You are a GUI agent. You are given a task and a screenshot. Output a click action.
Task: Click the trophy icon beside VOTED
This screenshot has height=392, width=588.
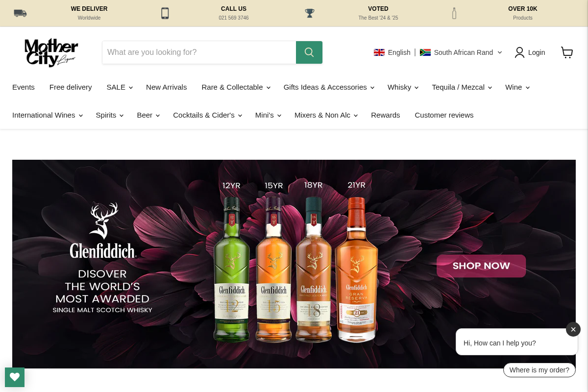pos(309,13)
